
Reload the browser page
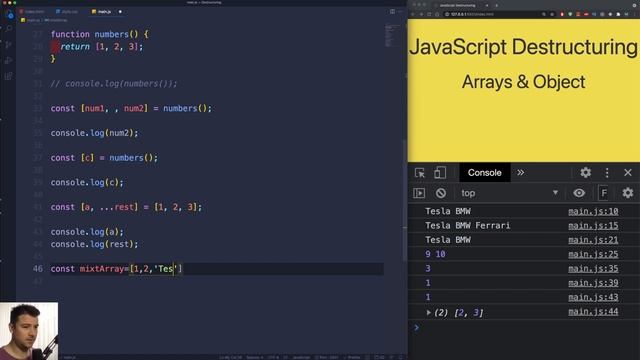[429, 14]
